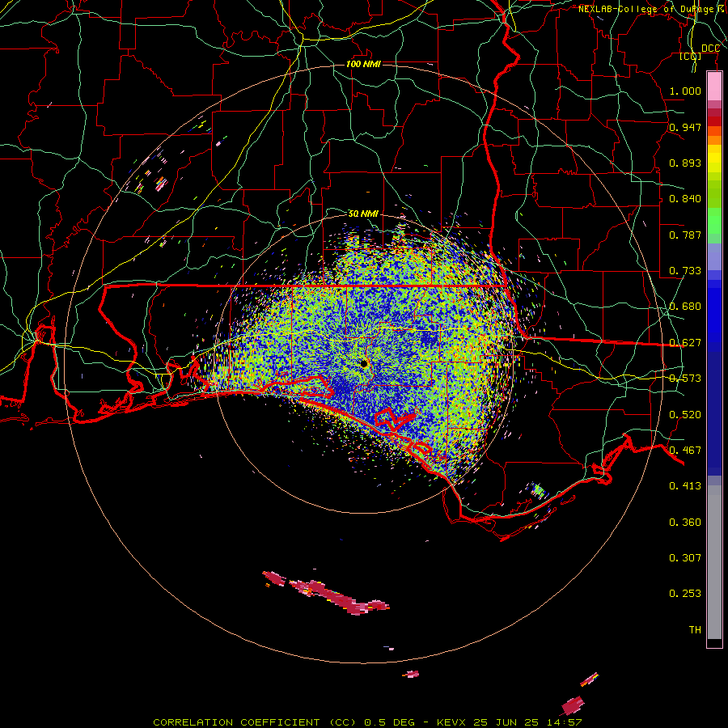Select the 0.893 legend value
The width and height of the screenshot is (728, 728).
click(685, 163)
